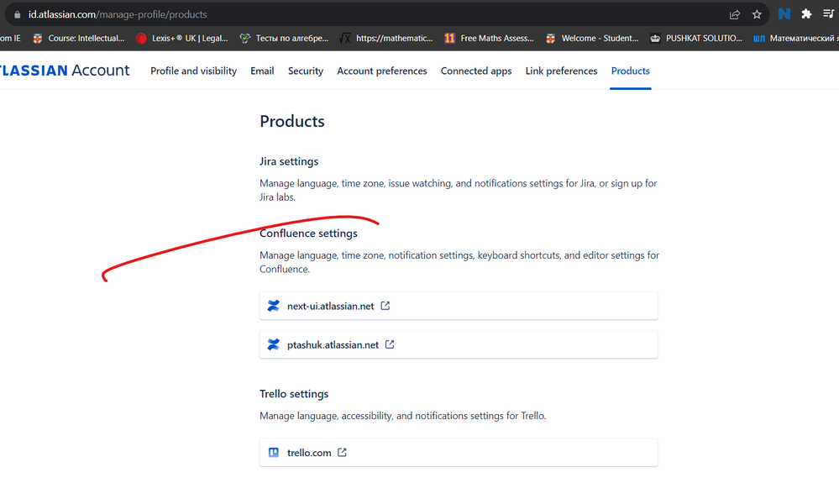
Task: Open Link preferences tab
Action: (x=561, y=71)
